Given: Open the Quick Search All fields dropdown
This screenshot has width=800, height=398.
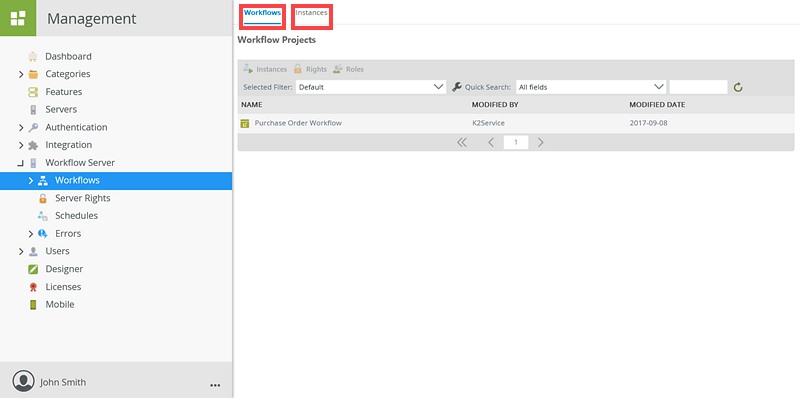Looking at the screenshot, I should (591, 87).
